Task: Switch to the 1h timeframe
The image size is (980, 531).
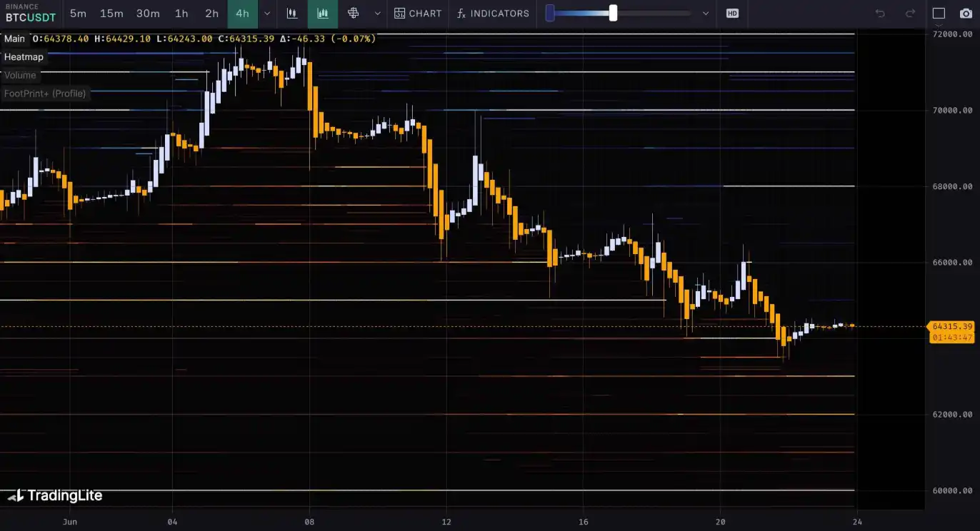Action: (181, 14)
